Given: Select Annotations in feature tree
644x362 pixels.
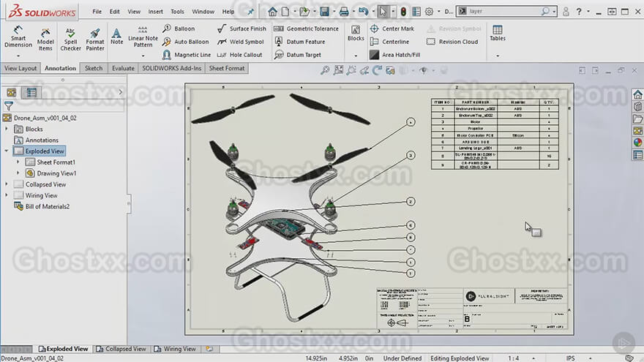Looking at the screenshot, I should pos(37,140).
